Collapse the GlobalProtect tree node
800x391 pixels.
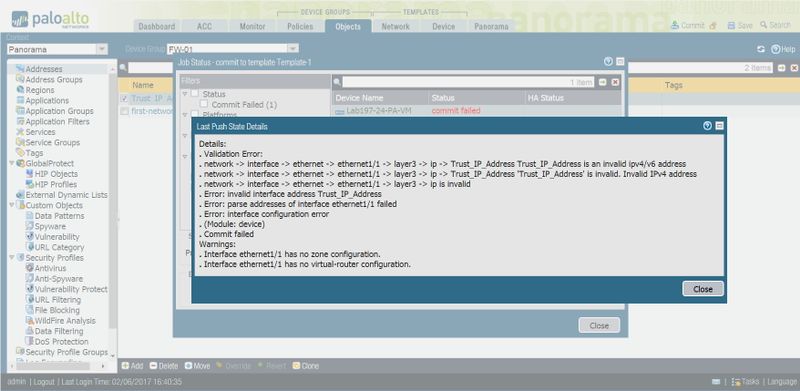(12, 163)
